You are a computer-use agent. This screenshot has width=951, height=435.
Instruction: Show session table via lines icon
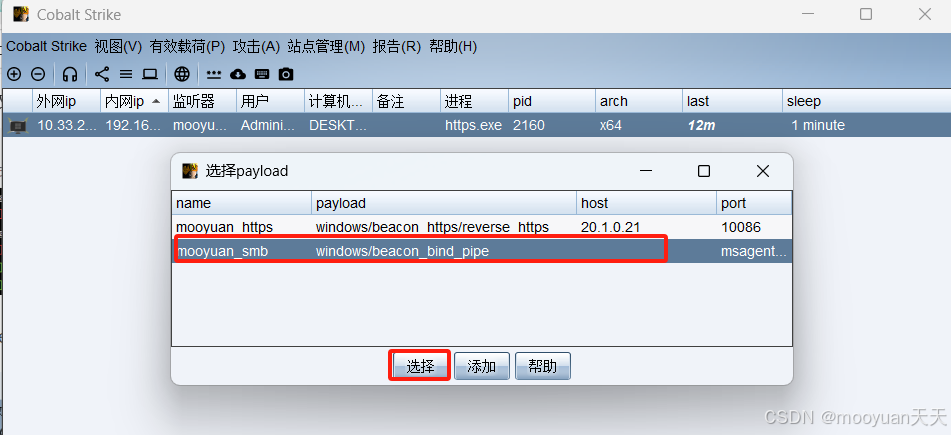point(126,74)
